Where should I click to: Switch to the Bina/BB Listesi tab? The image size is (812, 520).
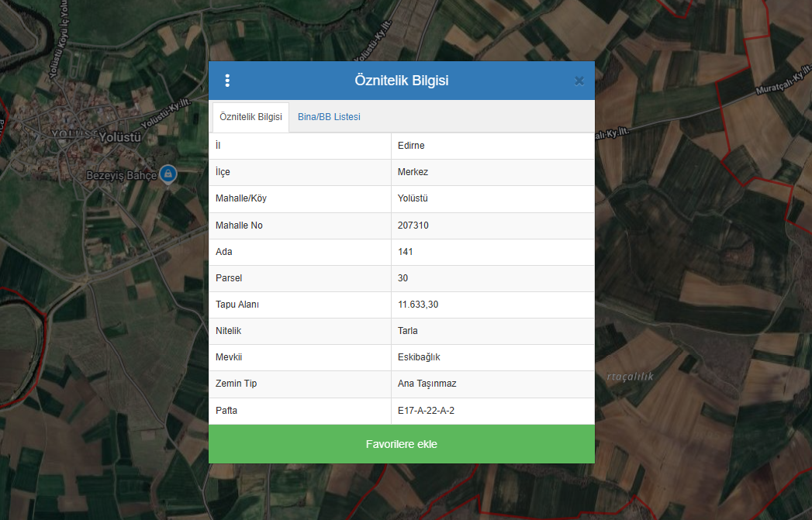(329, 117)
